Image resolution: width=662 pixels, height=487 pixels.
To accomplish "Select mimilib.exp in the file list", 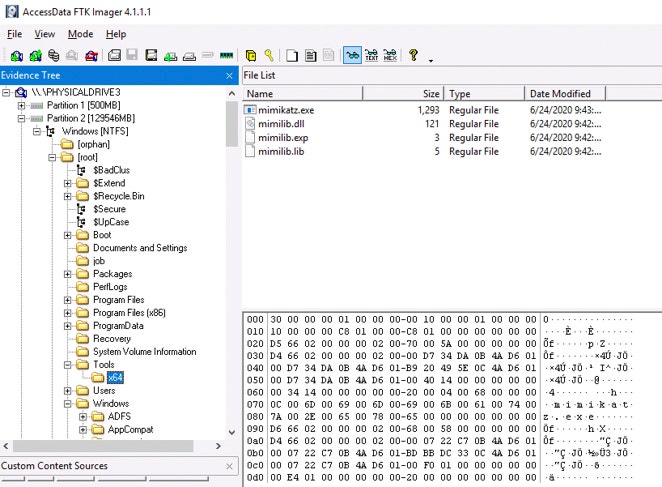I will (283, 138).
